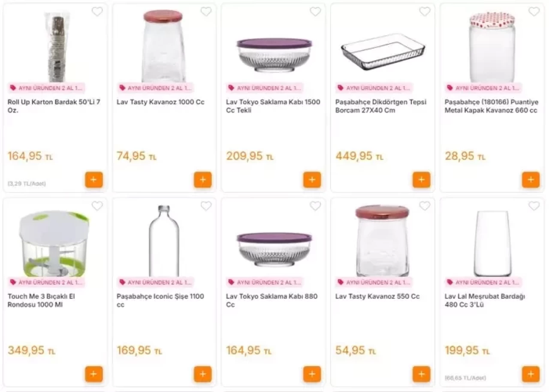Favorite Lav Tokyo Saklama Kabı 1500 Cc
Screen dimensions: 549x392
point(315,12)
